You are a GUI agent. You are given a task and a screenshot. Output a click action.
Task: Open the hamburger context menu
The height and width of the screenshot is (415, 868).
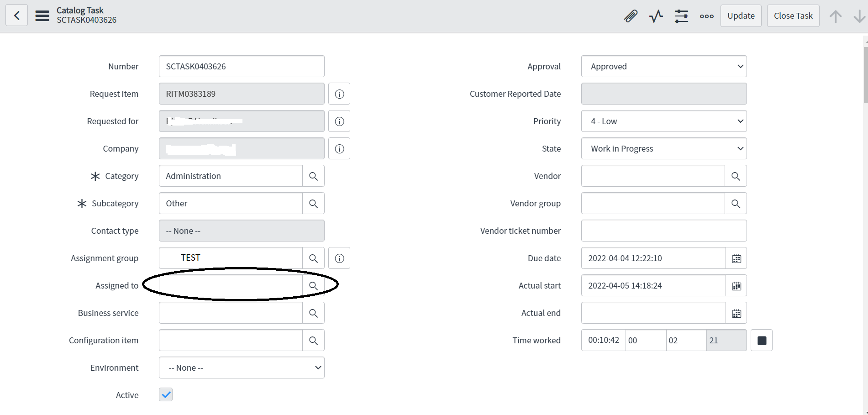(x=42, y=15)
